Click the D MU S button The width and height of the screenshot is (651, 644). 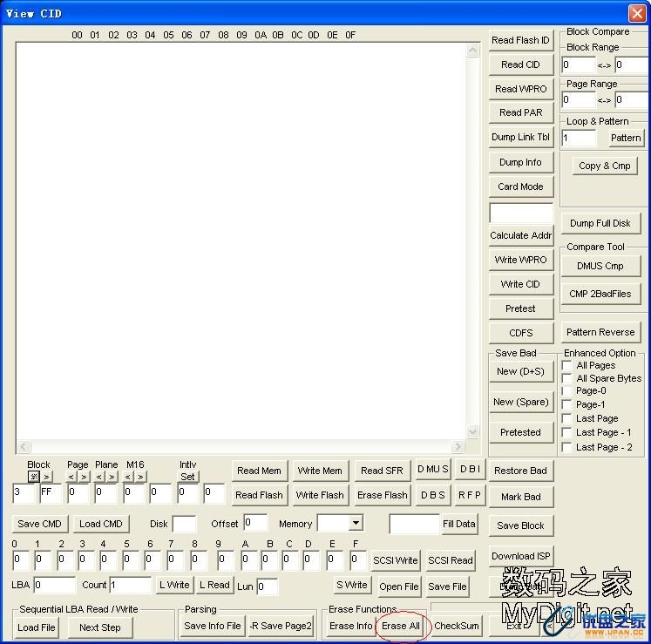click(x=432, y=469)
